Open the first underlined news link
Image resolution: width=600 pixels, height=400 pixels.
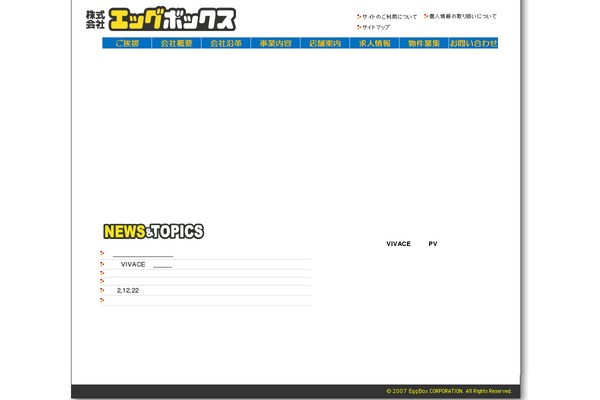click(143, 254)
